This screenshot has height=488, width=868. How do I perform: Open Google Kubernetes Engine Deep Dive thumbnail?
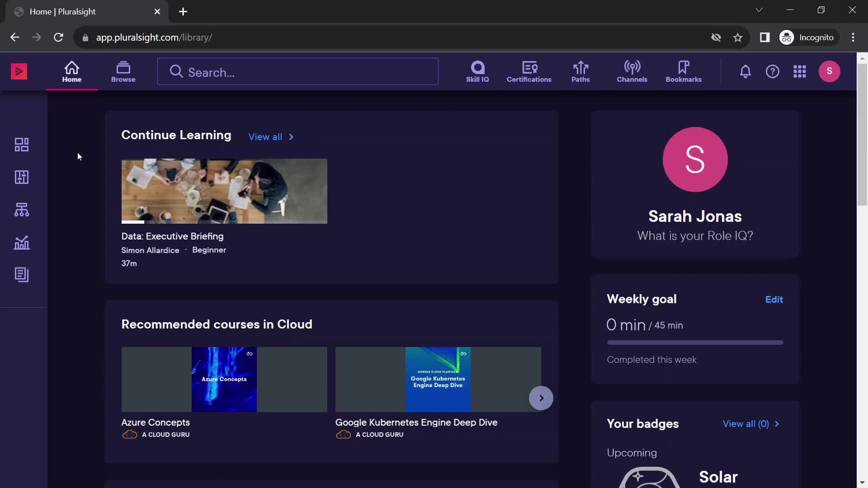[438, 380]
